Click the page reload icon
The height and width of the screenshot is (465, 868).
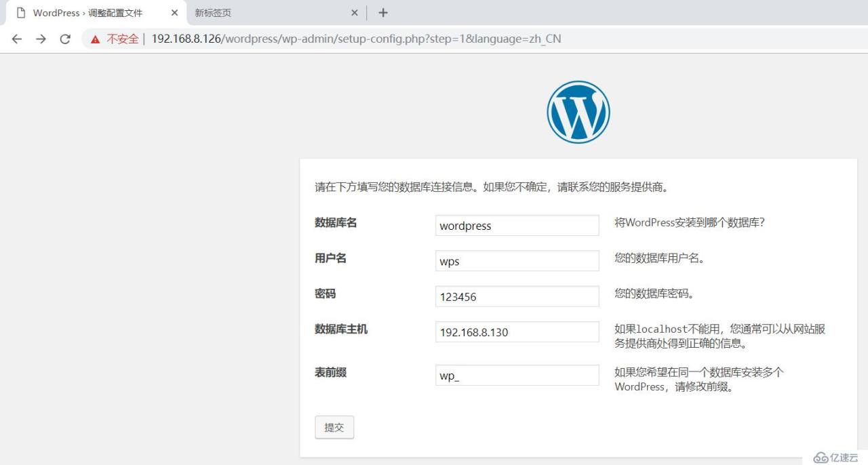(x=65, y=39)
